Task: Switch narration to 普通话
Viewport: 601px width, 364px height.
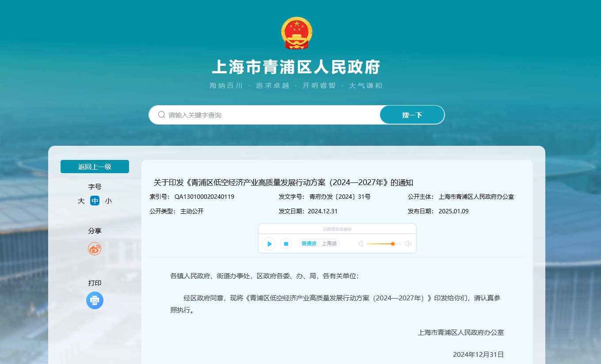Action: 309,243
